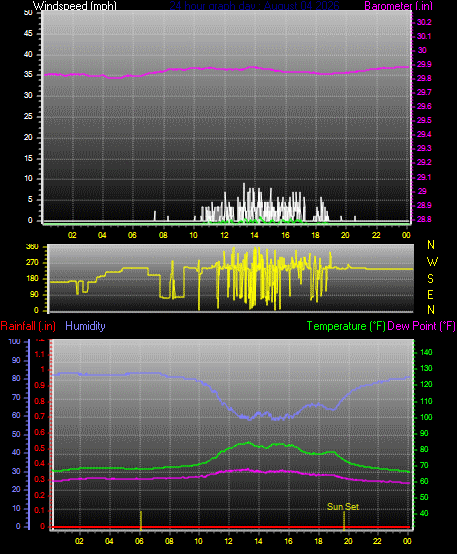Click the 5 windspeed scale value
Viewport: 457px width, 554px height.
(x=30, y=200)
